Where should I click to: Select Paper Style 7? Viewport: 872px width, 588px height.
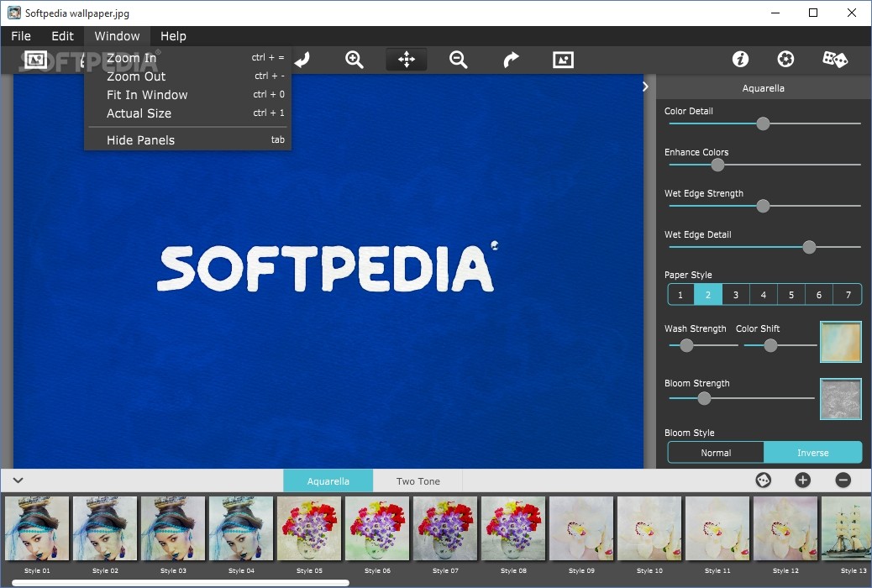coord(848,295)
